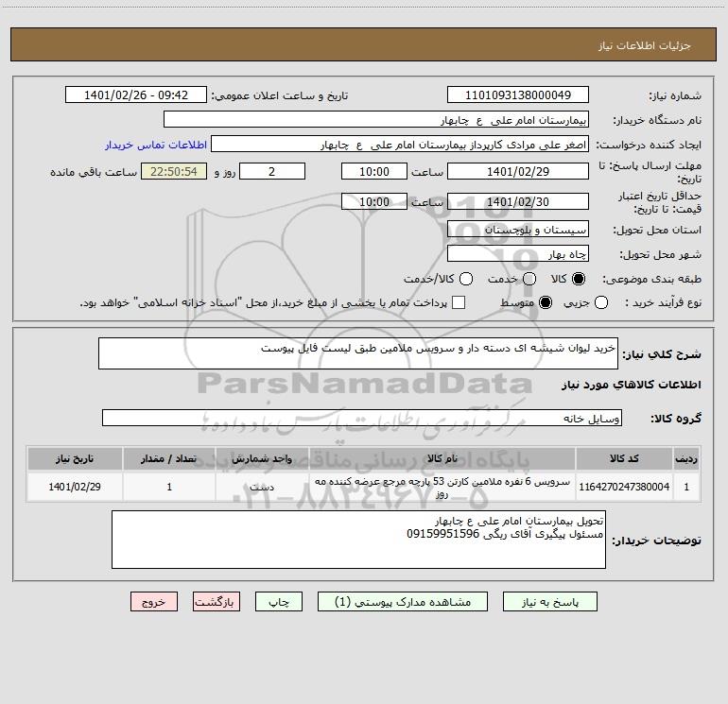
Task: Click price validity date 1401/02/30 field
Action: coord(518,201)
